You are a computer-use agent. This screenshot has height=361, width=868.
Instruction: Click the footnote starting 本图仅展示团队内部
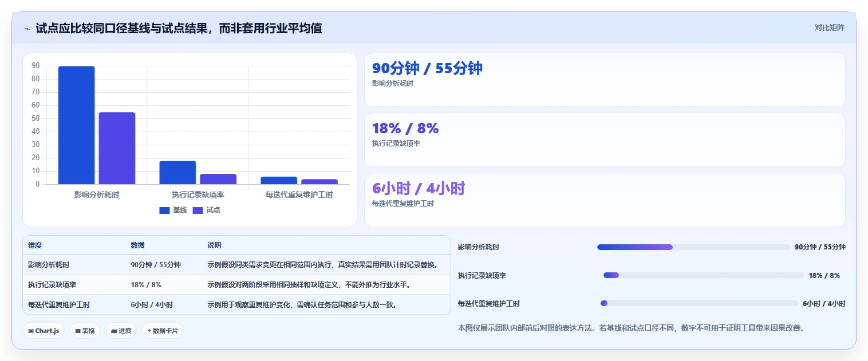631,328
